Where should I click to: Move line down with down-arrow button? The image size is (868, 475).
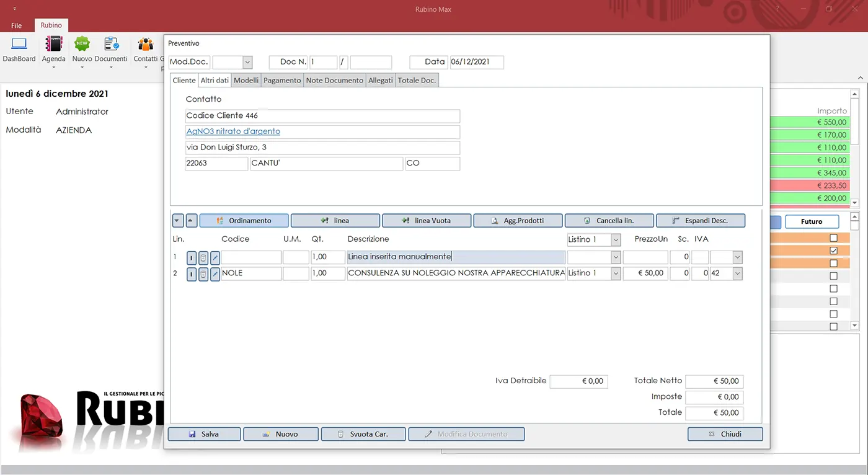(178, 220)
